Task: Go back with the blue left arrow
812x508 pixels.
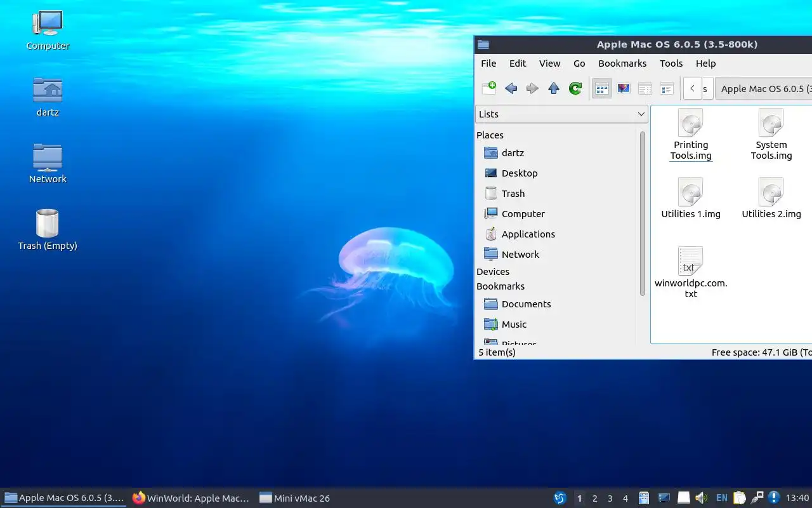Action: 511,88
